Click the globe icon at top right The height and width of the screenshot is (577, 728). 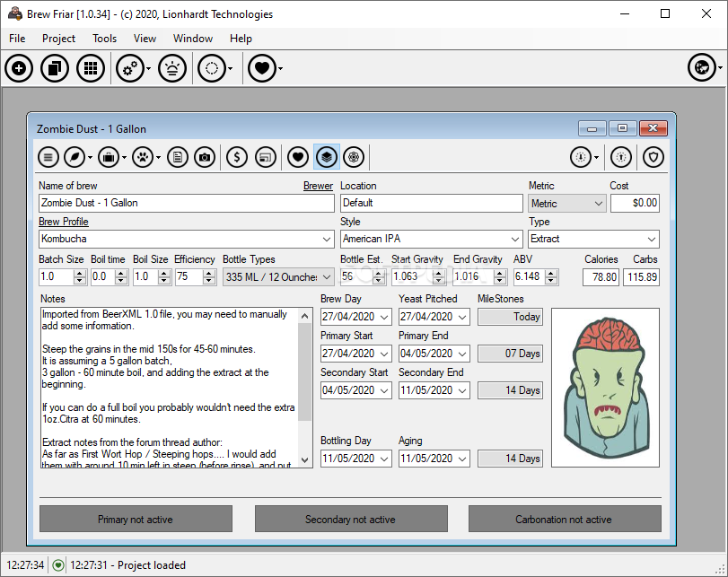[x=702, y=68]
